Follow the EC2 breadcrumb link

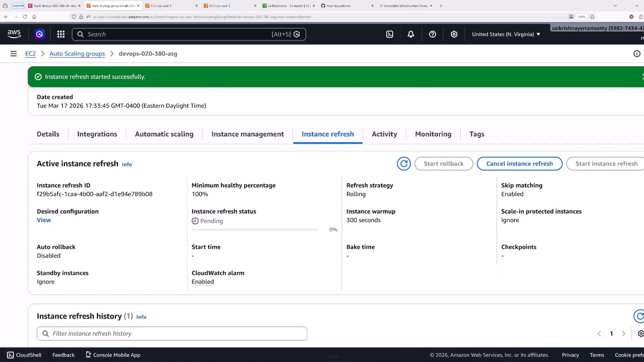[x=30, y=54]
